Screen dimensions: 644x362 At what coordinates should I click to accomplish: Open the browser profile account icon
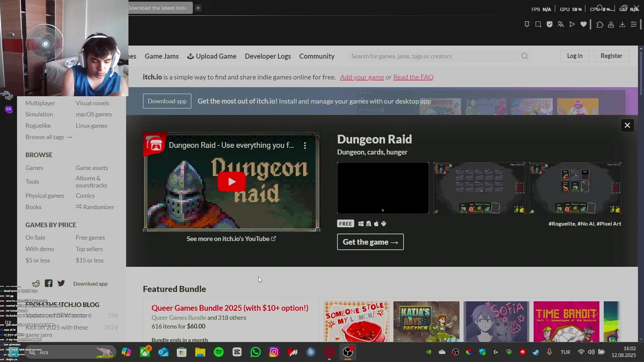coord(611,24)
